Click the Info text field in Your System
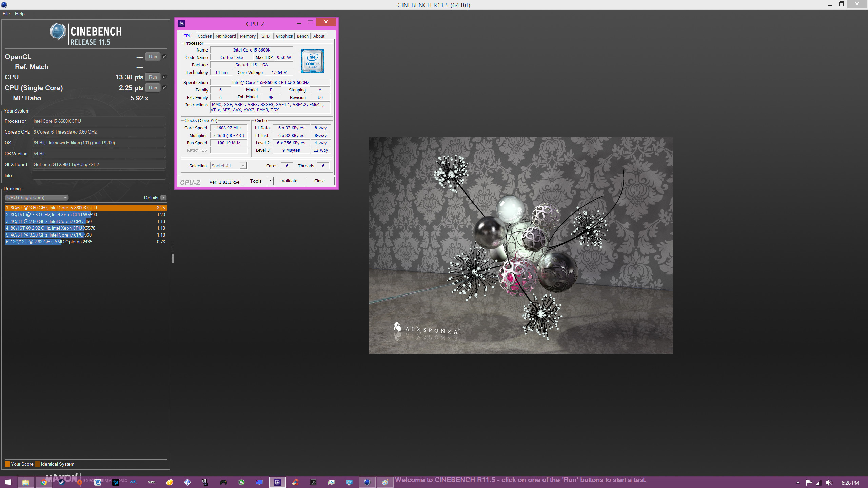The image size is (868, 488). [99, 175]
